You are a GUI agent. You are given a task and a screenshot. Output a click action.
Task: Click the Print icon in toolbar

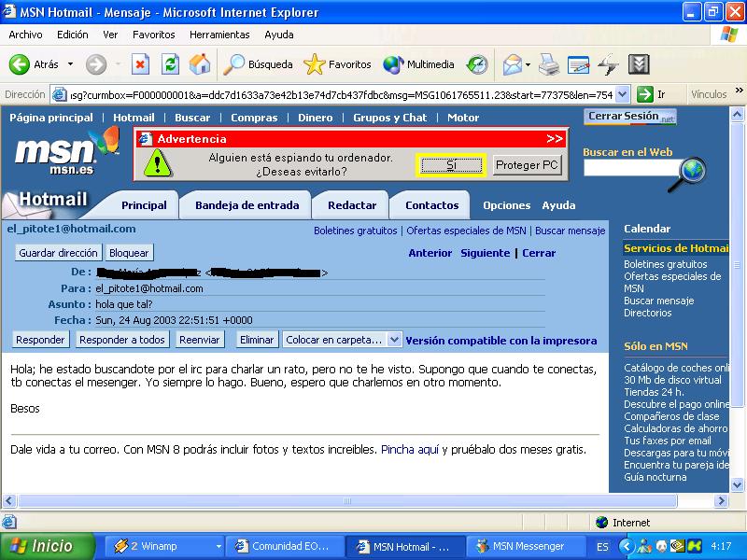click(x=549, y=64)
